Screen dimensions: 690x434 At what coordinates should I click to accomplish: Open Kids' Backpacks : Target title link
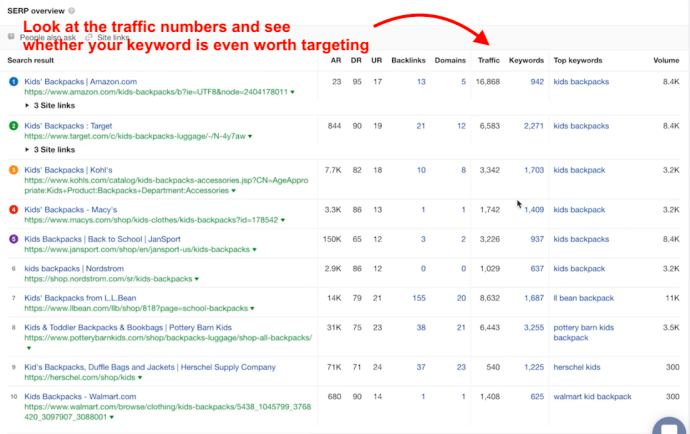[68, 126]
